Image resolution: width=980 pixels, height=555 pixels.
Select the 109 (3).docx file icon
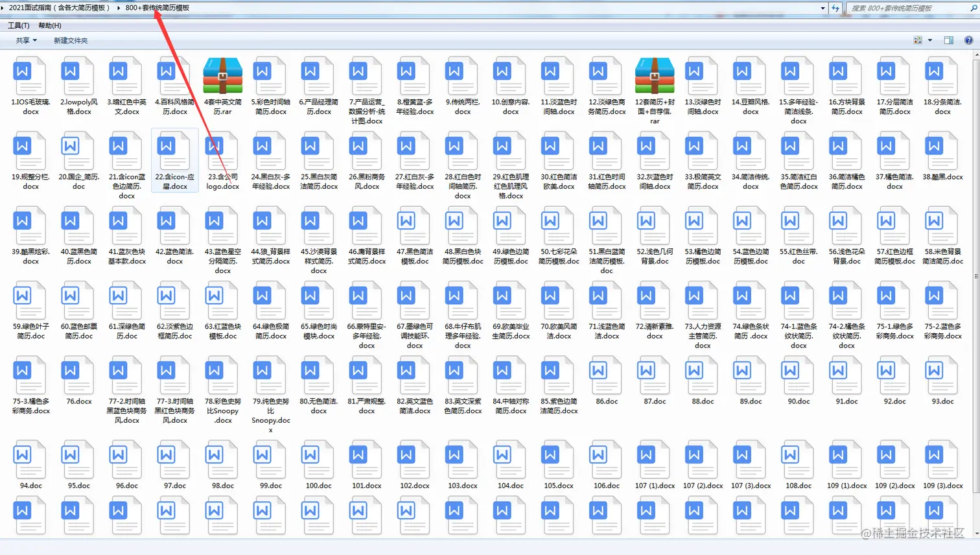coord(942,459)
